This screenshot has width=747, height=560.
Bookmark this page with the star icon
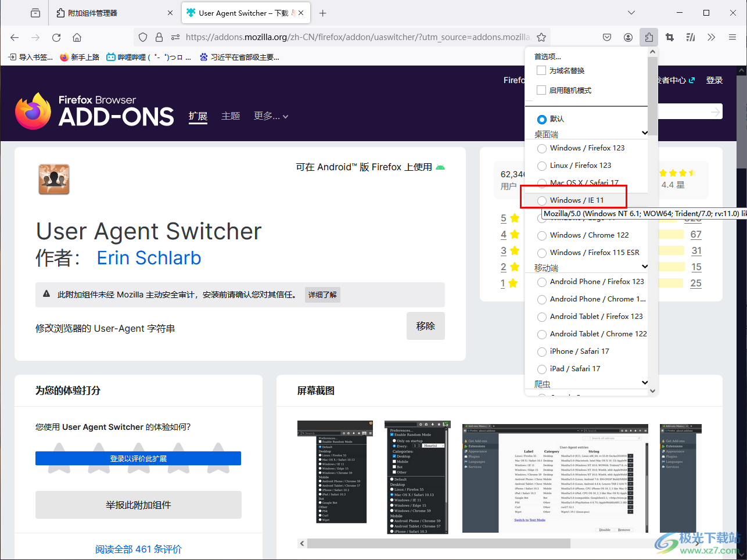click(x=541, y=37)
